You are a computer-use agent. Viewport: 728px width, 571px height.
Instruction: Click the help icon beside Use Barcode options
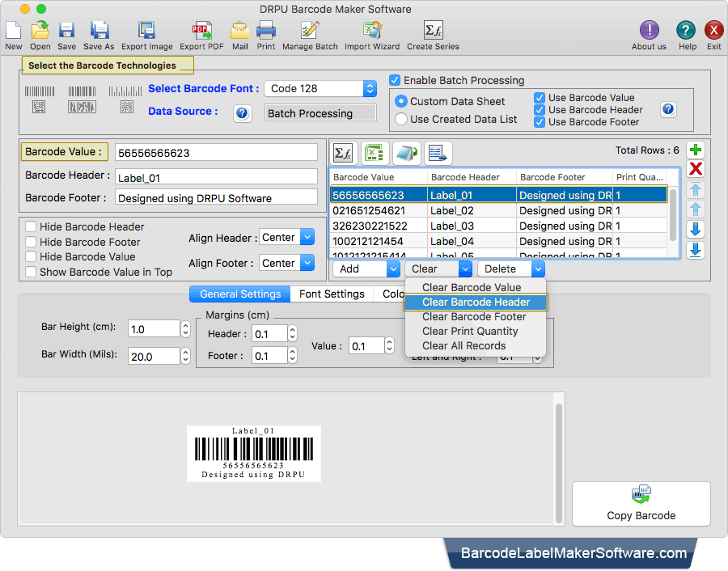click(x=668, y=109)
